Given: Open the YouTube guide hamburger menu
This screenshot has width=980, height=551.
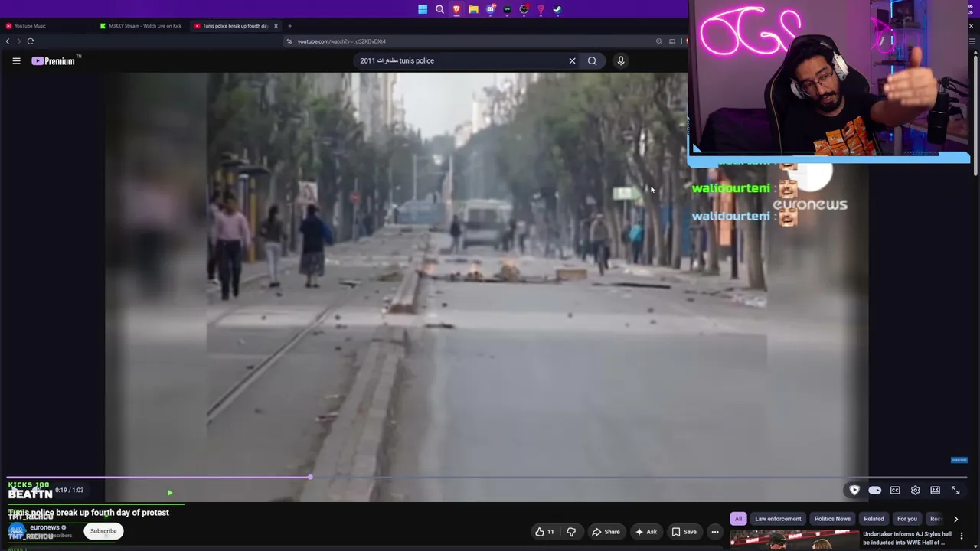Looking at the screenshot, I should (x=16, y=61).
